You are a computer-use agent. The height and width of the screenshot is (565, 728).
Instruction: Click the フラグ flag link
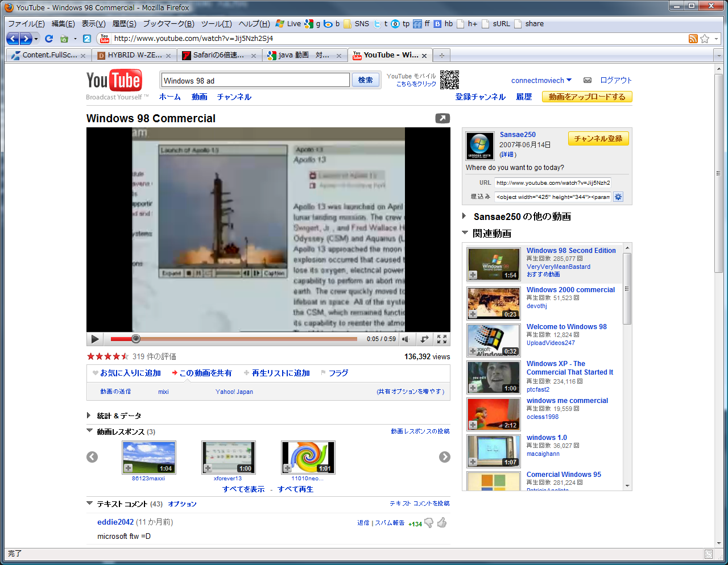point(338,373)
